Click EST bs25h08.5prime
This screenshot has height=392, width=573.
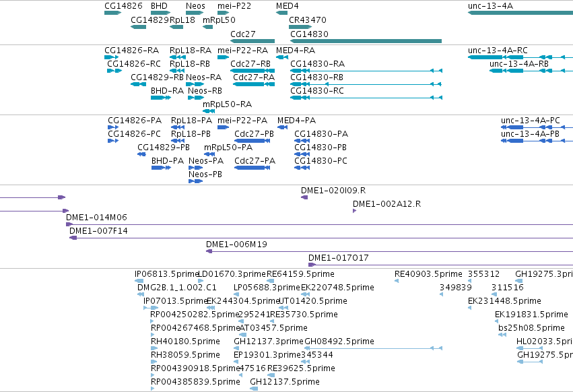(x=502, y=335)
